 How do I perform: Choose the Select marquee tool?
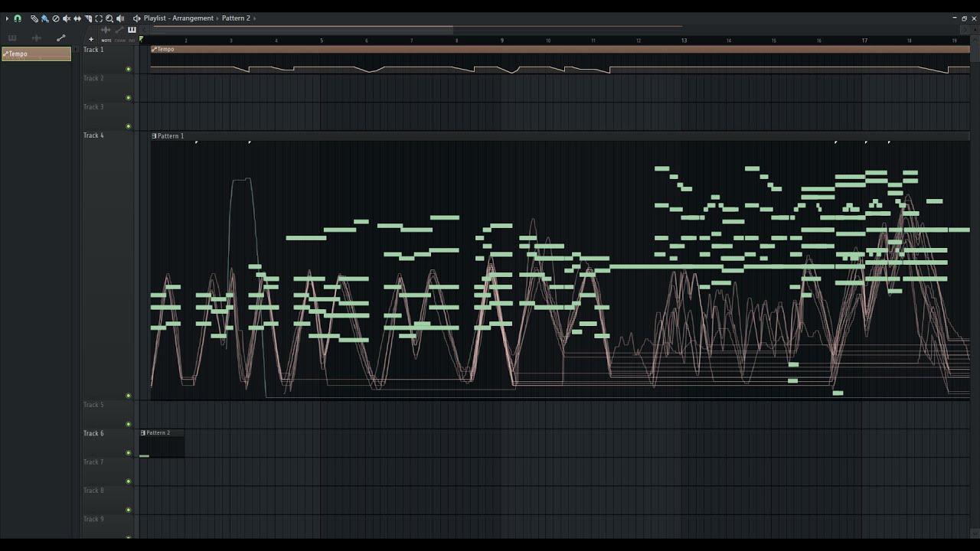(x=99, y=18)
